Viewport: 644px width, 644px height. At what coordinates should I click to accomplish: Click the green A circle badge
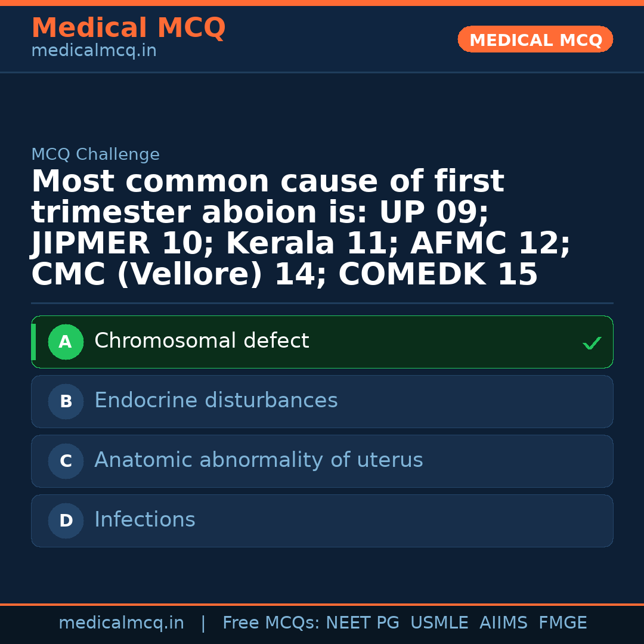pyautogui.click(x=66, y=342)
